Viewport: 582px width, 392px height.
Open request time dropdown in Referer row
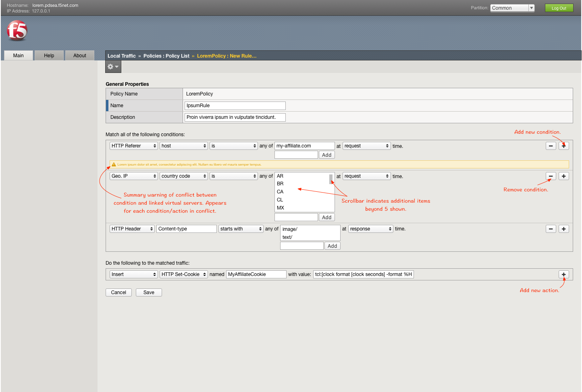tap(367, 146)
